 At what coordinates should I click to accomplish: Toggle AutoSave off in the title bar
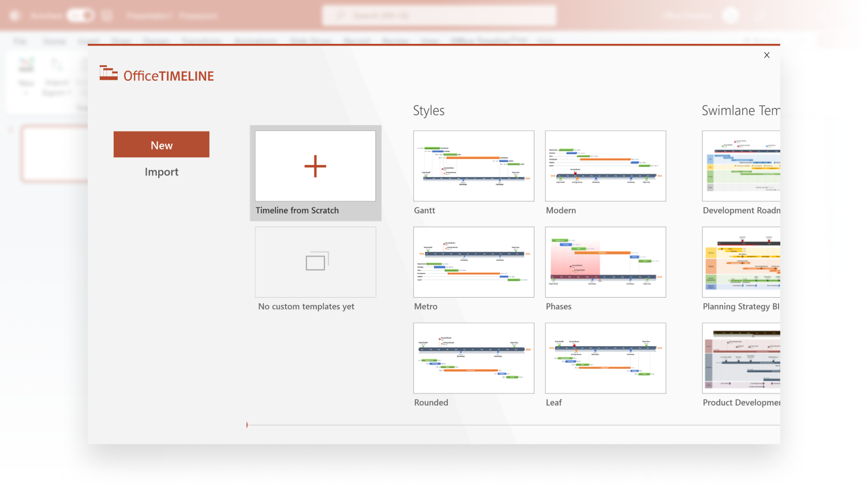point(80,16)
